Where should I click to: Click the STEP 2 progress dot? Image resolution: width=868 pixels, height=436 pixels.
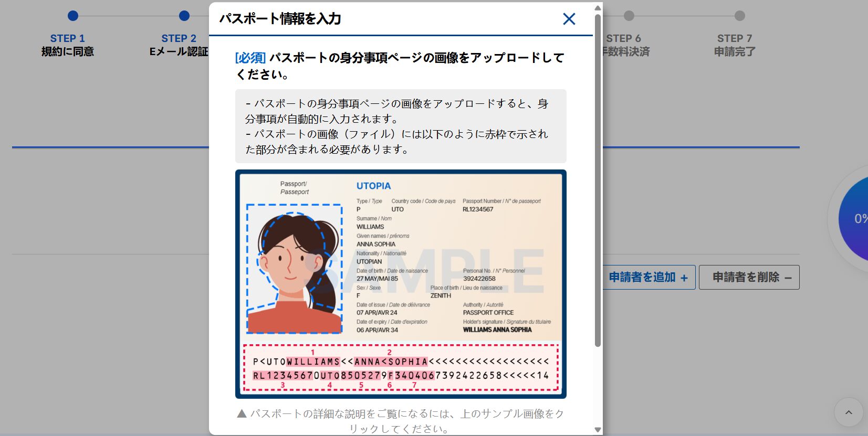pos(184,16)
